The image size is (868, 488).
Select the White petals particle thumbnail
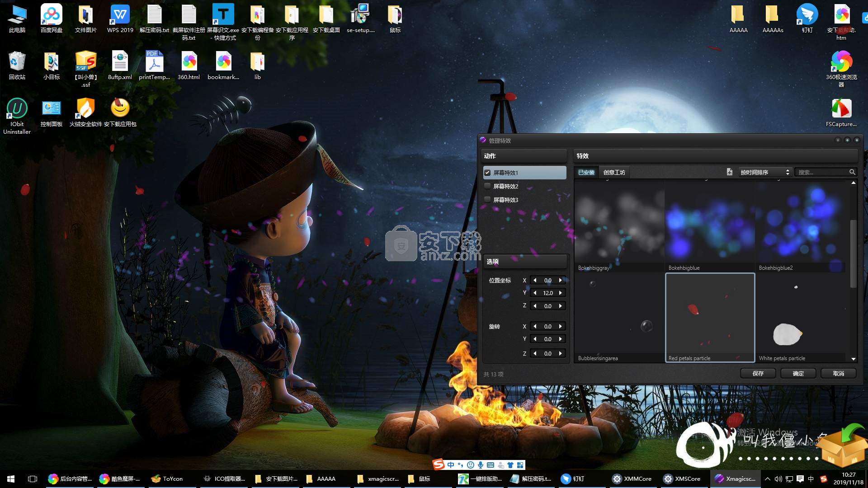(800, 318)
